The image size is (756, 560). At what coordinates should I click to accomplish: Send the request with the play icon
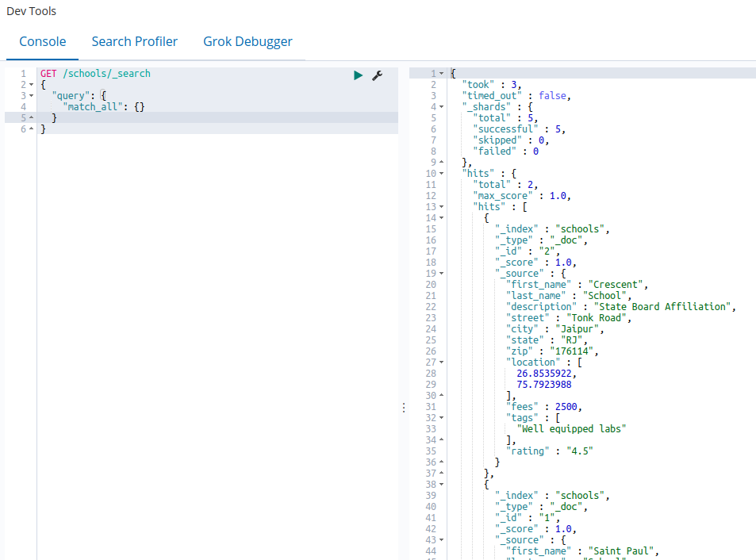click(x=359, y=75)
